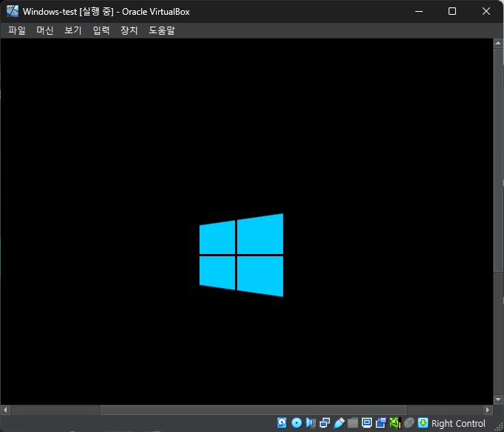Screen dimensions: 504x432
Task: Click the optical disc drive status icon
Action: tap(296, 423)
